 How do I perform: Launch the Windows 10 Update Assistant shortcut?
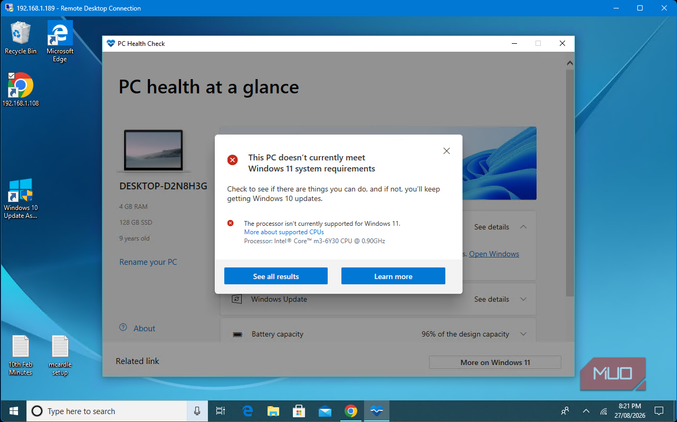(x=20, y=199)
